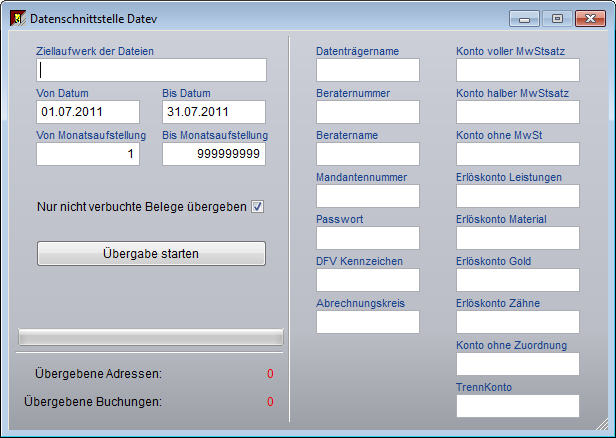Focus the DFV Kennzeichen field
The image size is (616, 438).
click(x=368, y=280)
